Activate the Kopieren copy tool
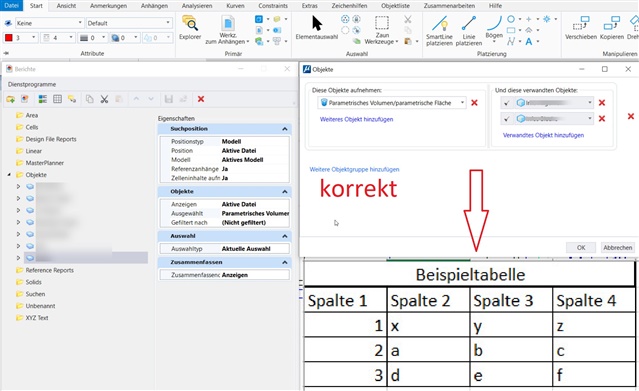Viewport: 639px width, 391px height. click(x=612, y=28)
